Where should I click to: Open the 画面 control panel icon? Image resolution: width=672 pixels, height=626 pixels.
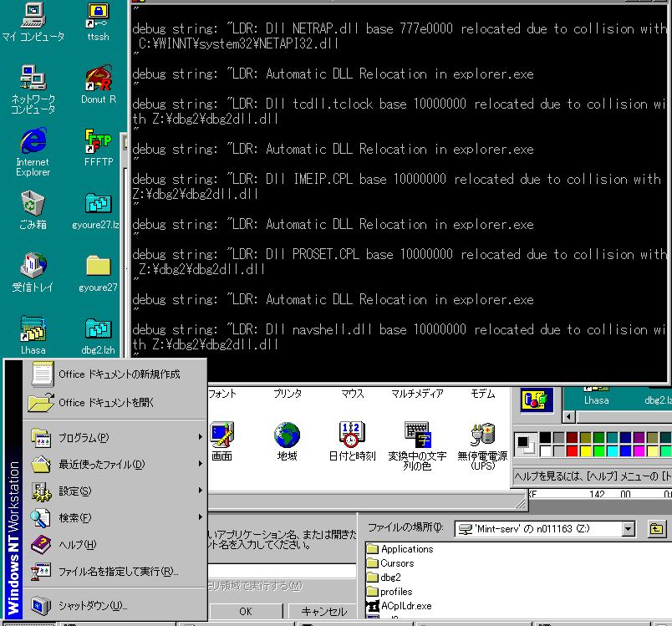[x=222, y=441]
